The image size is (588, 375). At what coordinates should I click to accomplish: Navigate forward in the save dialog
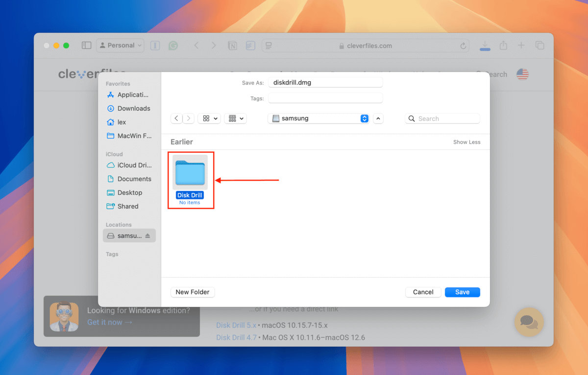(x=189, y=118)
